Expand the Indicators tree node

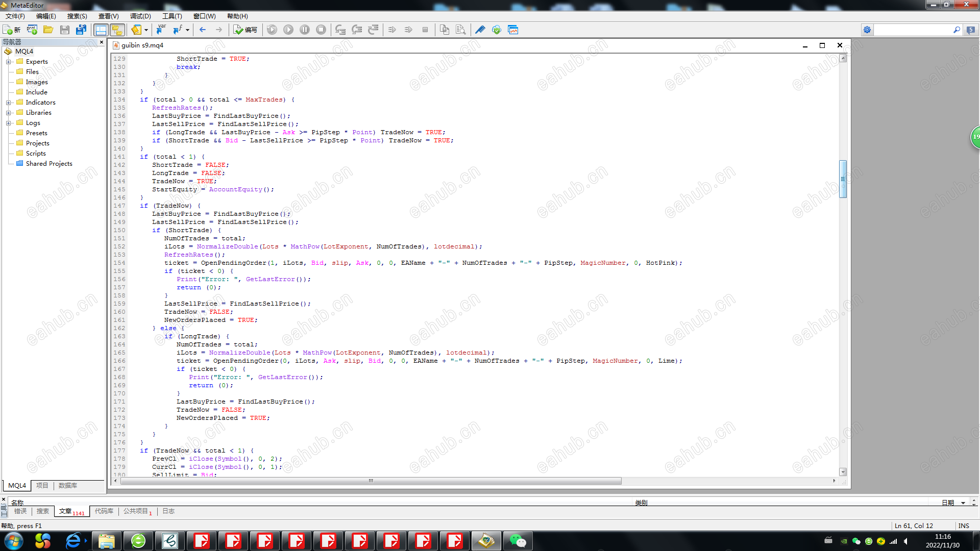(x=8, y=103)
